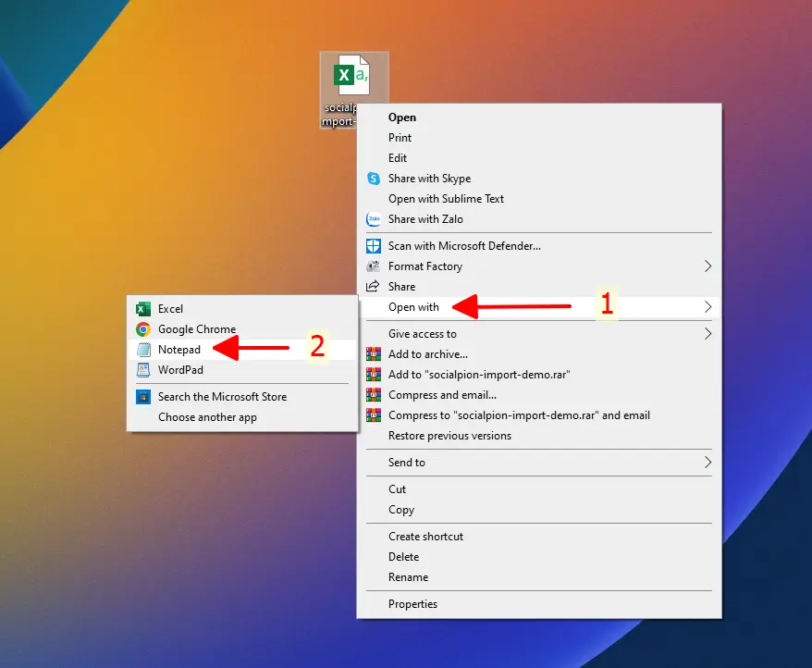Select Give access to entry
This screenshot has height=668, width=812.
pos(538,334)
